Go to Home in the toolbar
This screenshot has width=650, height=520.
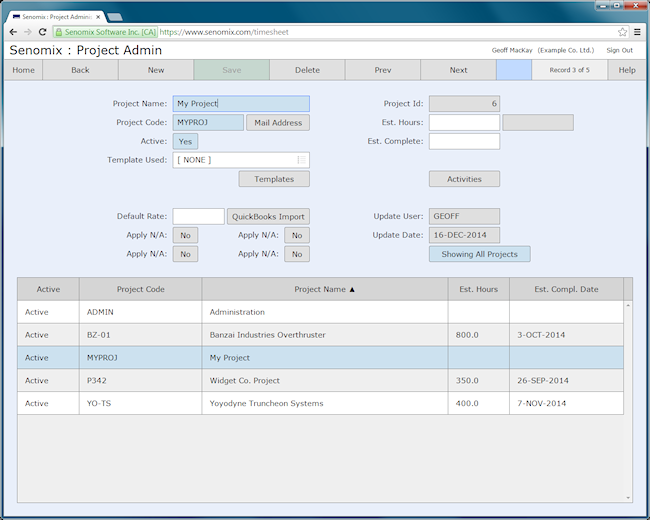[23, 70]
